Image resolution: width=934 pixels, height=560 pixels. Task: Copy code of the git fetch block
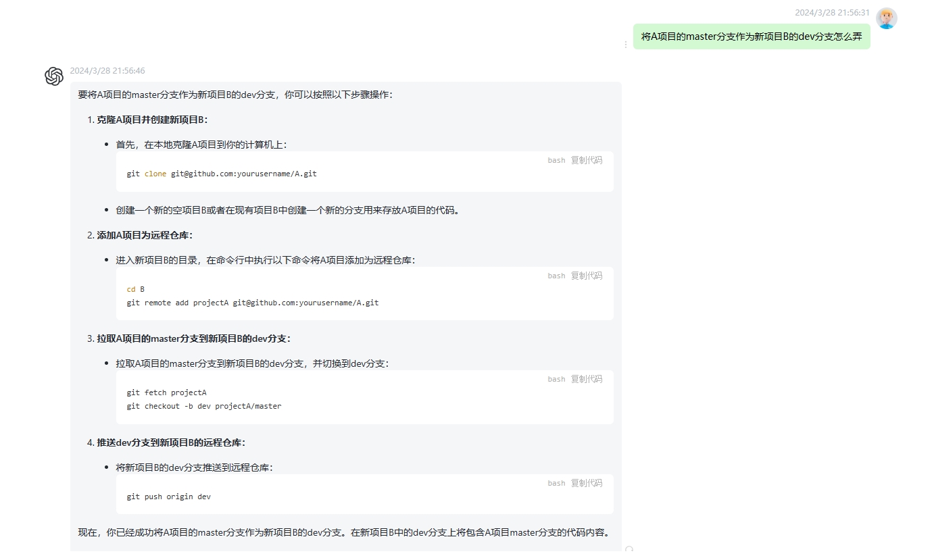pos(586,379)
